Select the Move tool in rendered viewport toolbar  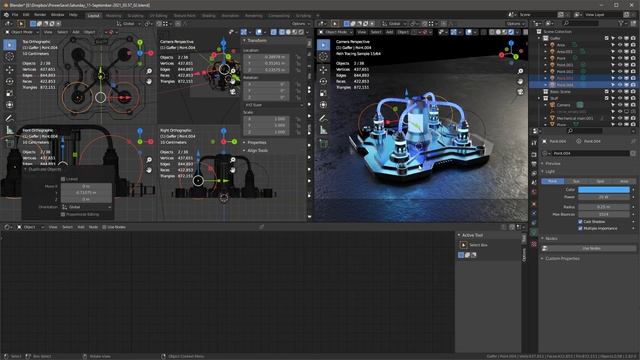click(323, 70)
